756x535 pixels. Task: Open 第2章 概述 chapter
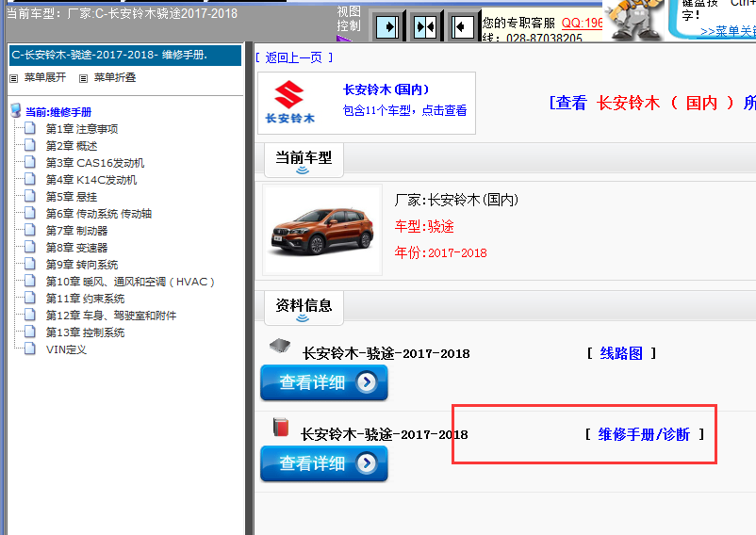click(x=72, y=146)
